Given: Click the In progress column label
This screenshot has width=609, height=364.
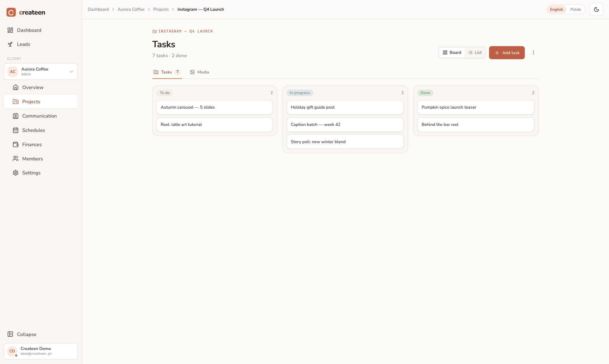Looking at the screenshot, I should coord(300,93).
